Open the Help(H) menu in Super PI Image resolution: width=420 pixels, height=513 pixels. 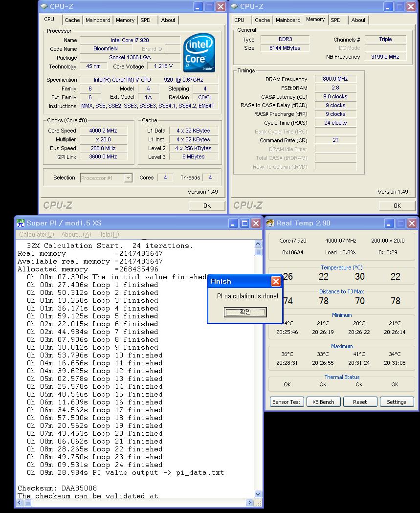coord(109,234)
